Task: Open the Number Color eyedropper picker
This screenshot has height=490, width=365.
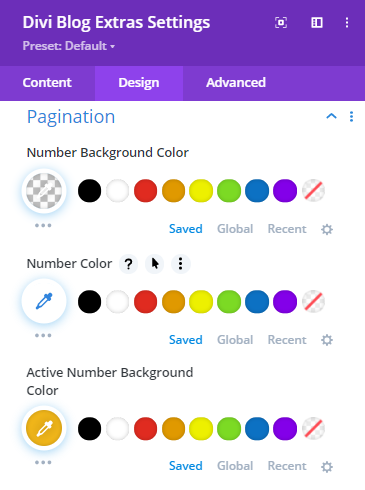Action: (44, 301)
